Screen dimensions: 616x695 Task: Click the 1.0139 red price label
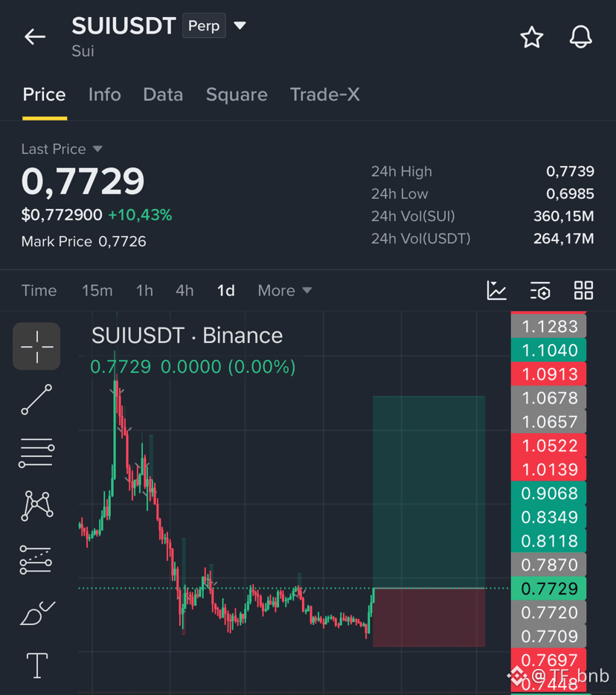(549, 470)
